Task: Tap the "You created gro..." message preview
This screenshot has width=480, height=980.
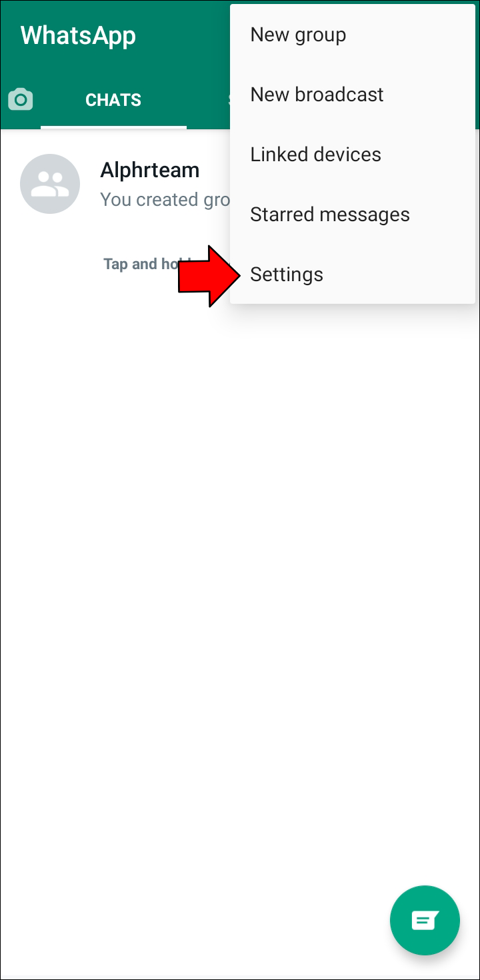Action: coord(165,200)
